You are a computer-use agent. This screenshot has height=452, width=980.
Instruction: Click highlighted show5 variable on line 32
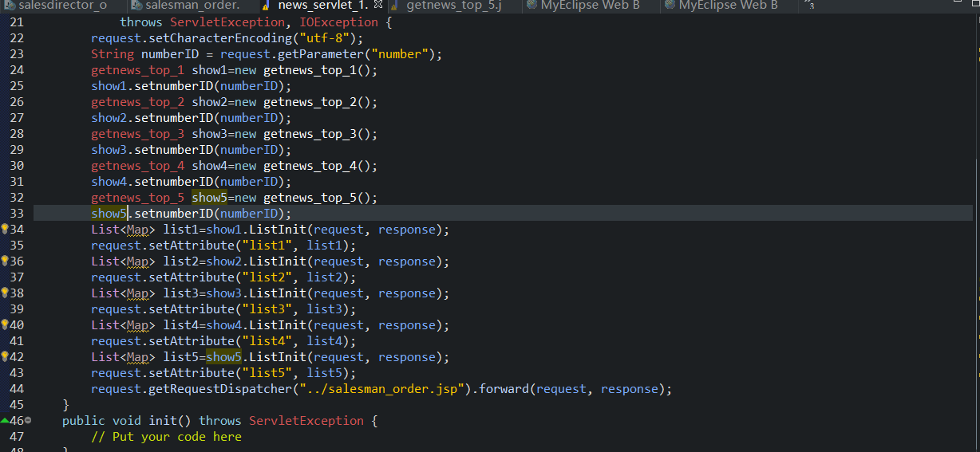point(209,197)
